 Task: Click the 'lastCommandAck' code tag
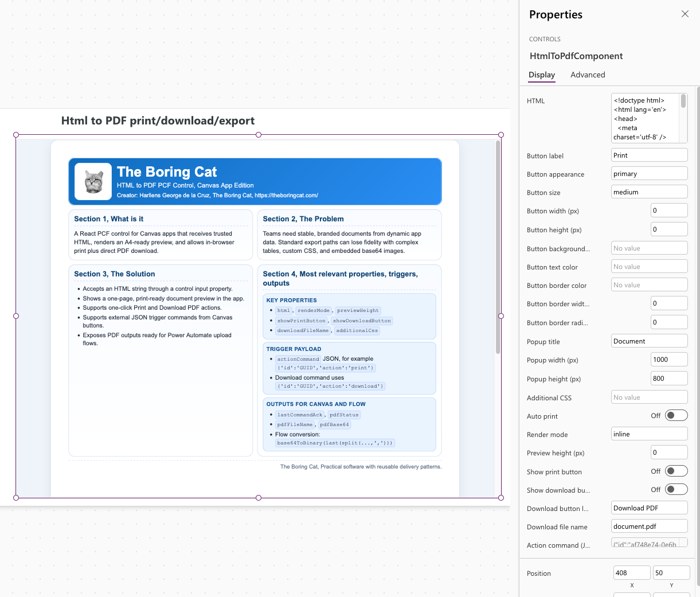click(x=300, y=415)
